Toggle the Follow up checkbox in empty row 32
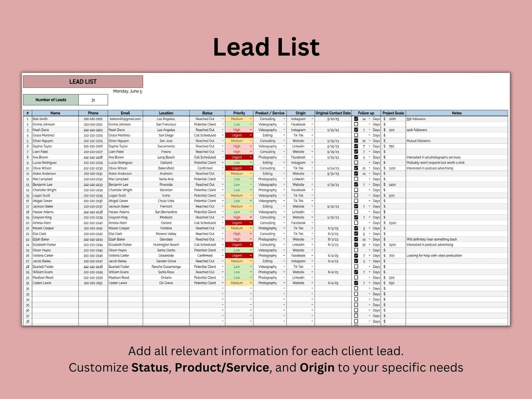This screenshot has width=532, height=399. (x=356, y=289)
